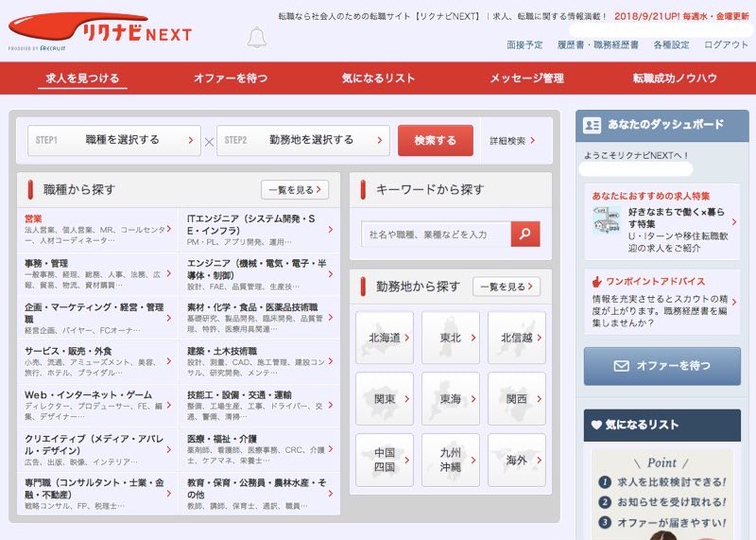Go to メッセージ管理 tab
Screen dimensions: 756x540
click(x=527, y=78)
